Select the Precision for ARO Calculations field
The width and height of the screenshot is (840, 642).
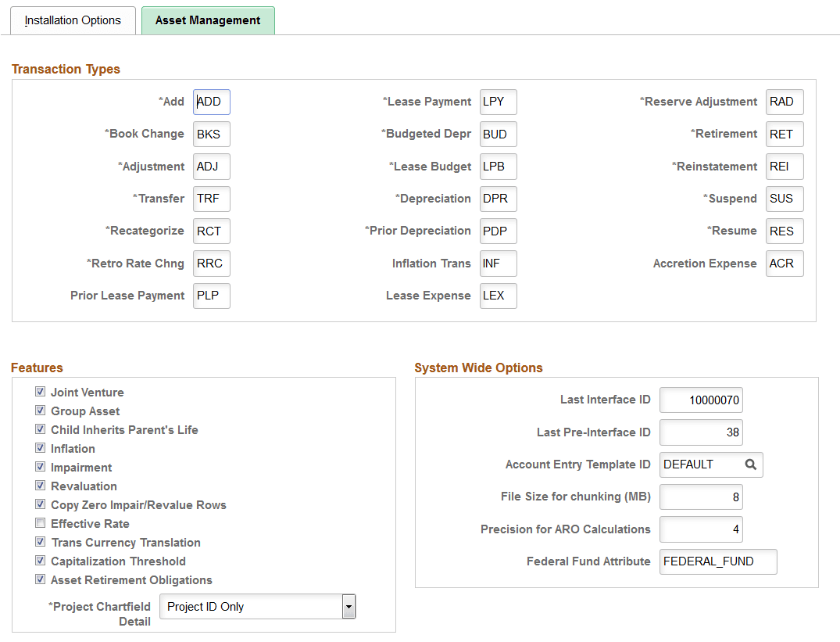coord(701,529)
